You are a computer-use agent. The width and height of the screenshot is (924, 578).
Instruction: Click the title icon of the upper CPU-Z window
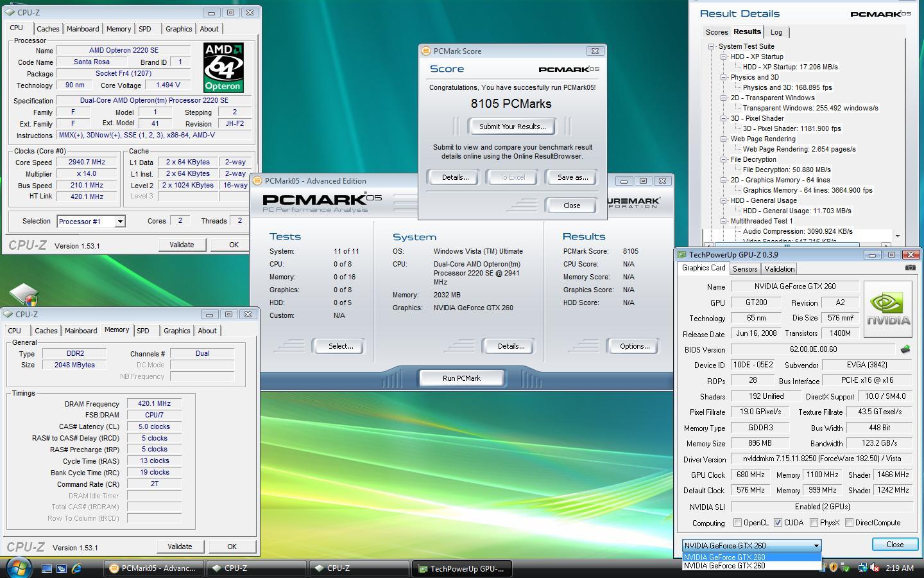pos(9,12)
